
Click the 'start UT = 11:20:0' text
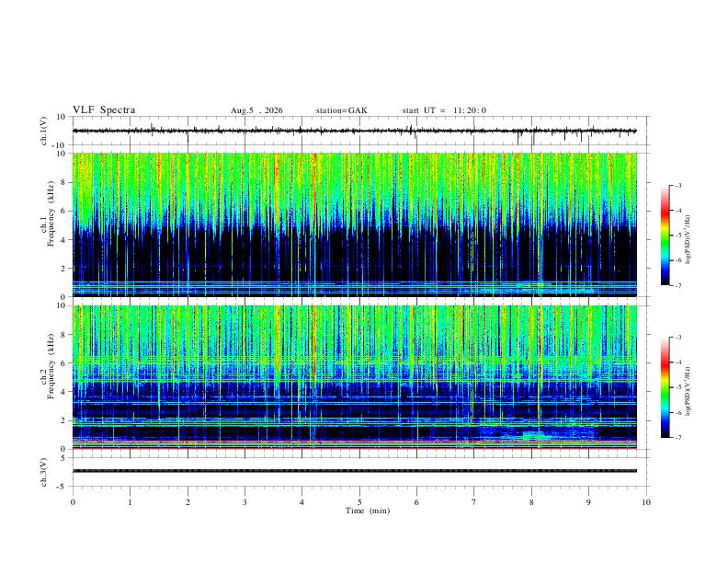coord(444,110)
